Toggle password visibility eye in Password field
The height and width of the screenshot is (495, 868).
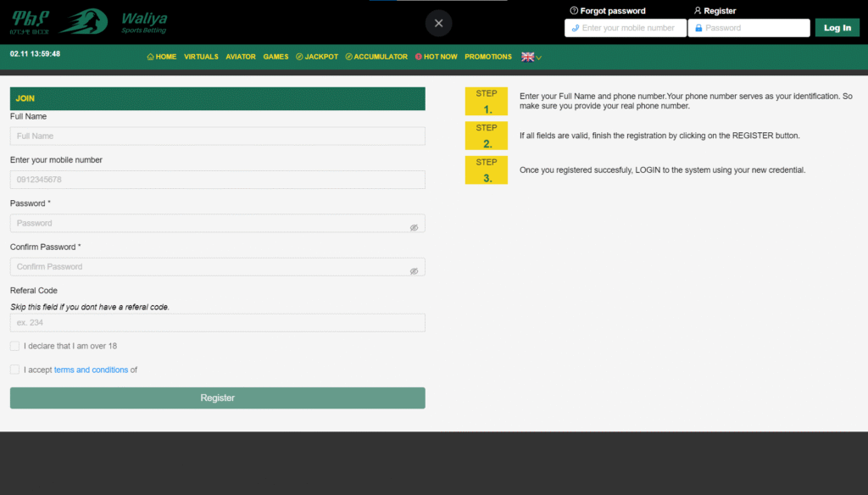(414, 228)
